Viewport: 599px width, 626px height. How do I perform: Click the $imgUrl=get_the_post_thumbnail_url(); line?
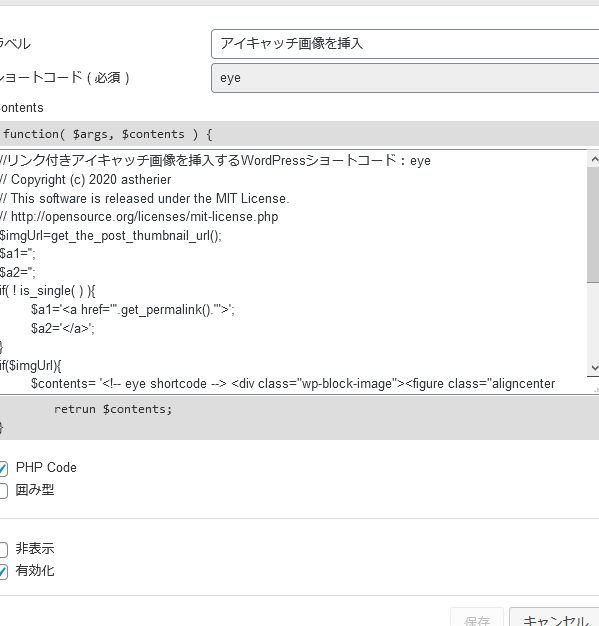click(111, 236)
